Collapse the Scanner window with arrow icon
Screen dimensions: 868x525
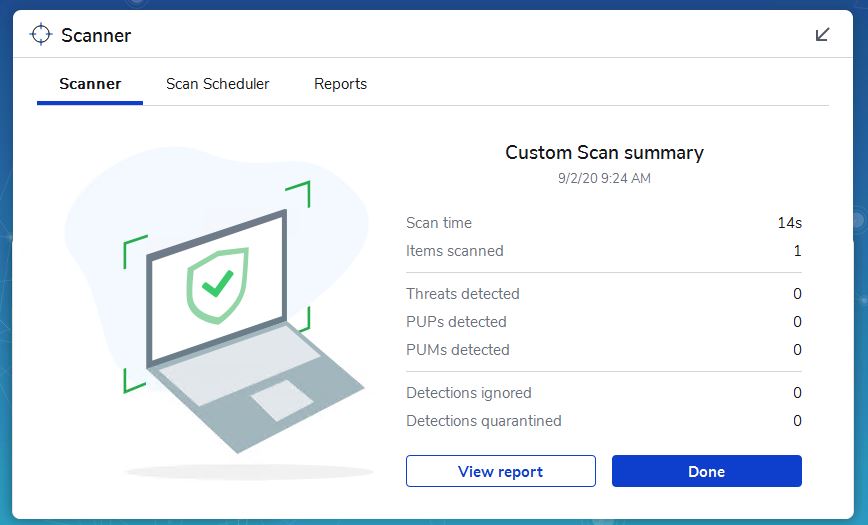coord(822,35)
